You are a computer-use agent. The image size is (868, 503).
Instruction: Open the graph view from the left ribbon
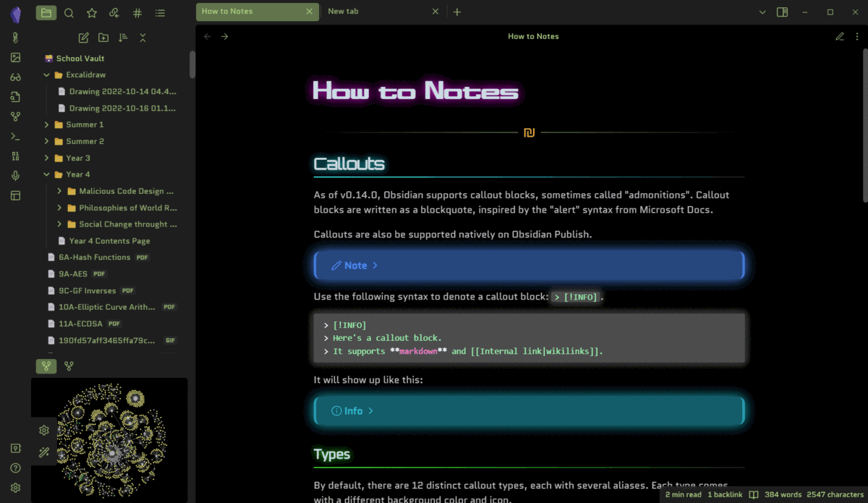coord(15,116)
